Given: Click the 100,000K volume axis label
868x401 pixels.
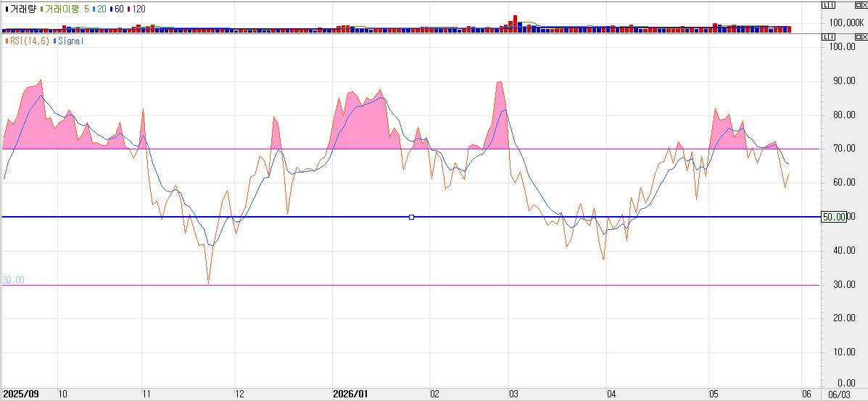Looking at the screenshot, I should tap(846, 22).
